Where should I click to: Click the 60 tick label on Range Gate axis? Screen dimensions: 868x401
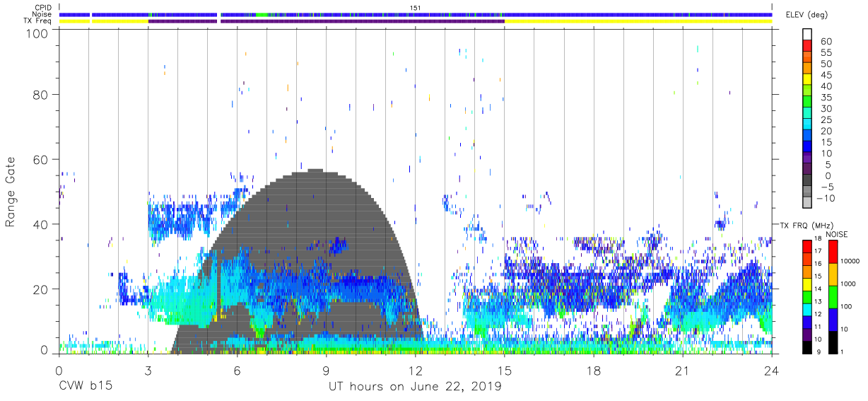click(x=40, y=159)
